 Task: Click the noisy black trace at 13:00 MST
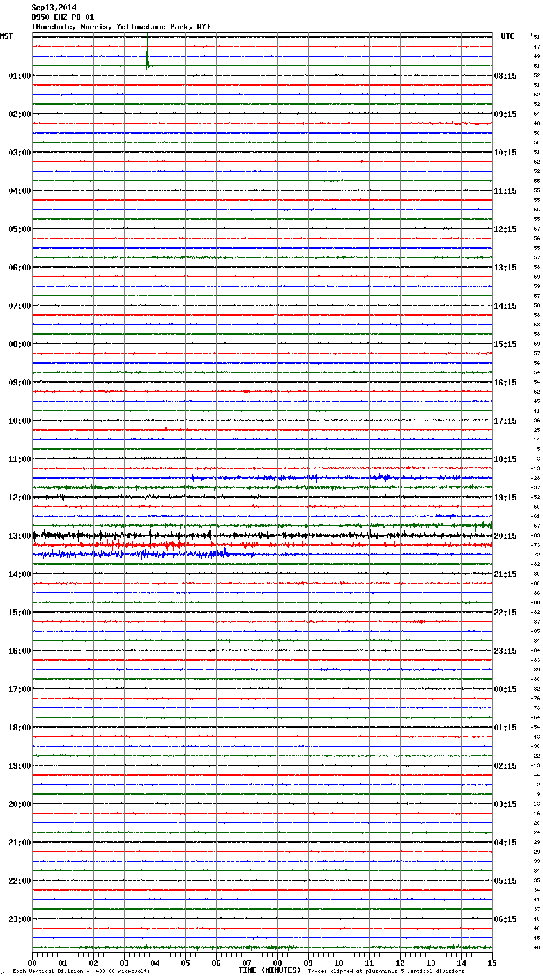pyautogui.click(x=262, y=535)
